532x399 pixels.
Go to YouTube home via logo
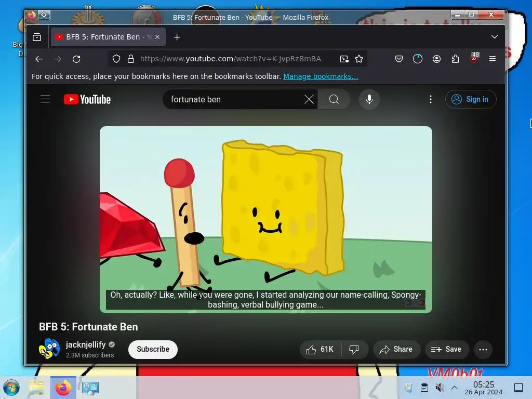pos(87,99)
